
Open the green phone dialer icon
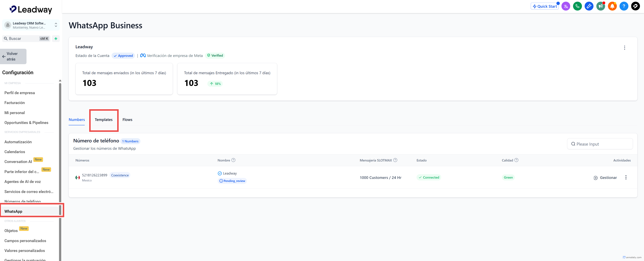click(577, 6)
